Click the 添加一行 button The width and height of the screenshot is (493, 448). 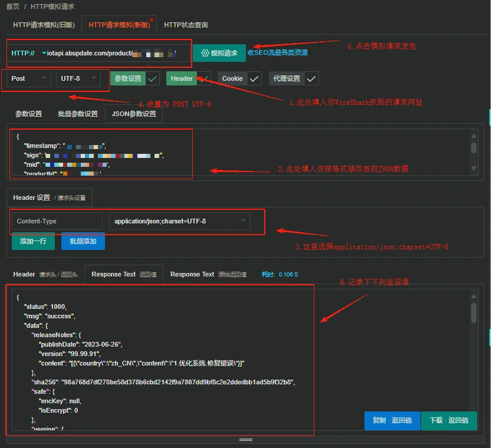point(33,241)
